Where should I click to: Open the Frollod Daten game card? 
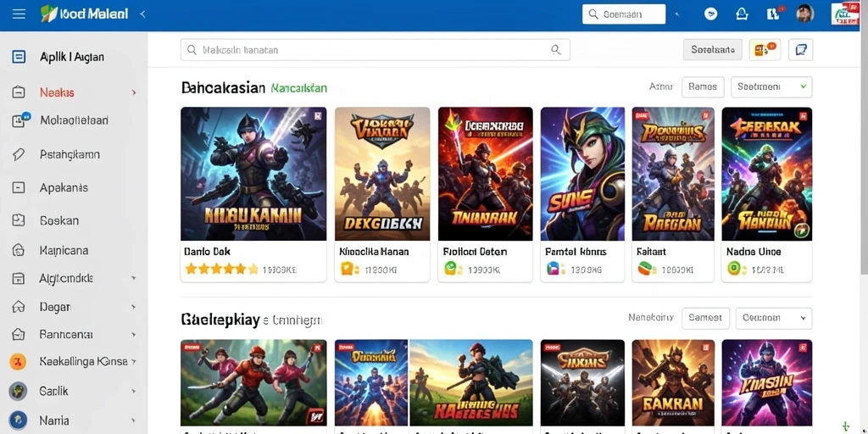coord(486,194)
